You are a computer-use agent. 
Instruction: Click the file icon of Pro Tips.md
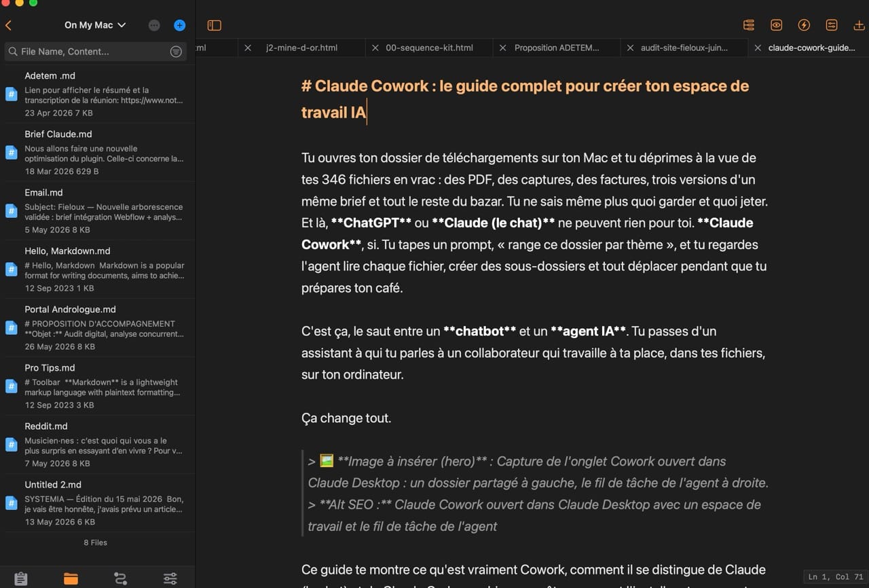click(x=11, y=386)
